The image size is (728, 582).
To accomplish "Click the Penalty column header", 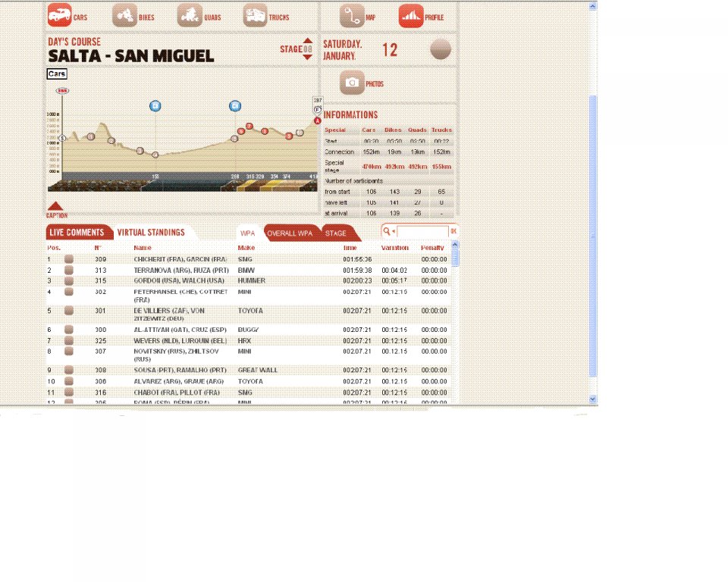I will (432, 248).
